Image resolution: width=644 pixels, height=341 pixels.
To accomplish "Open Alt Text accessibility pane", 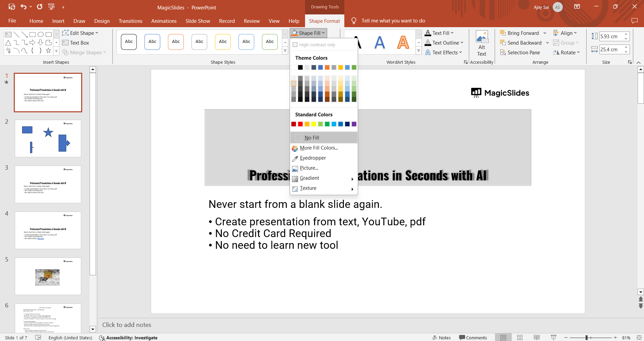I will click(482, 44).
